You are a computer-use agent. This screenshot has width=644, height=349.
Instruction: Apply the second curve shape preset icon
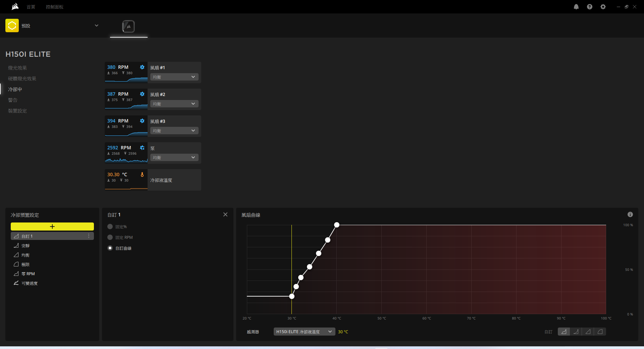[576, 332]
